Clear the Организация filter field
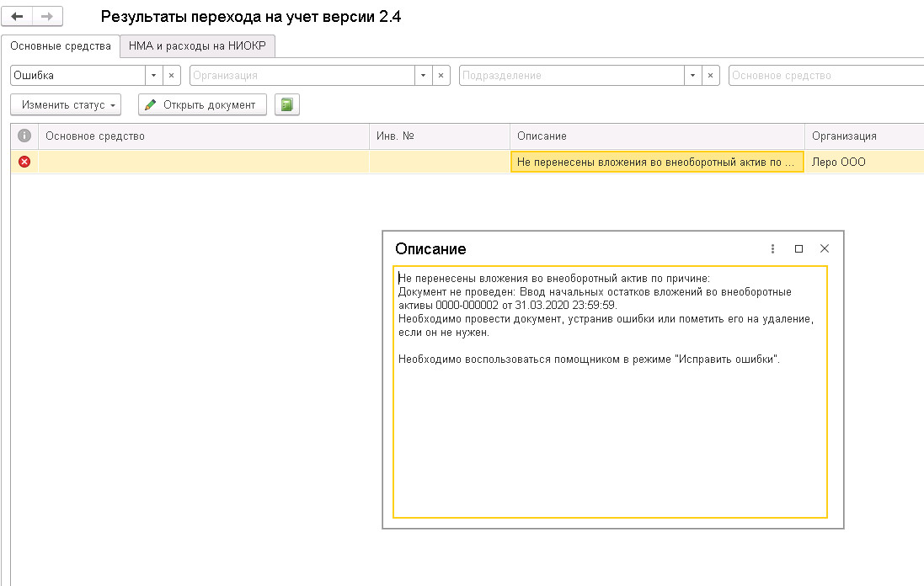This screenshot has height=586, width=924. coord(441,76)
